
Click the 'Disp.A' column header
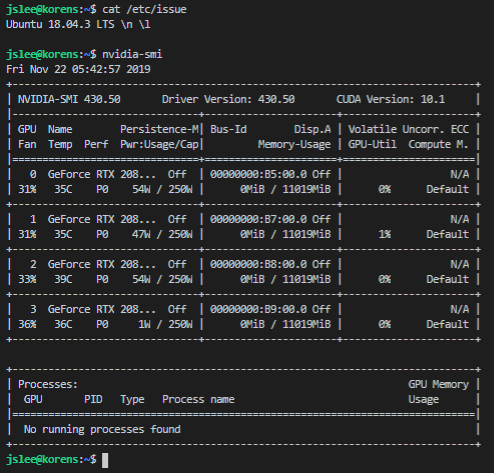click(x=312, y=129)
